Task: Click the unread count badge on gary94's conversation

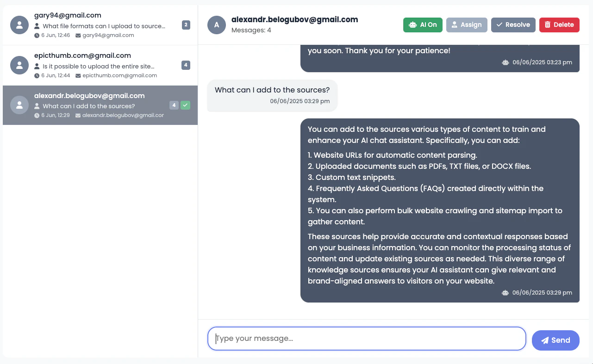Action: coord(186,25)
